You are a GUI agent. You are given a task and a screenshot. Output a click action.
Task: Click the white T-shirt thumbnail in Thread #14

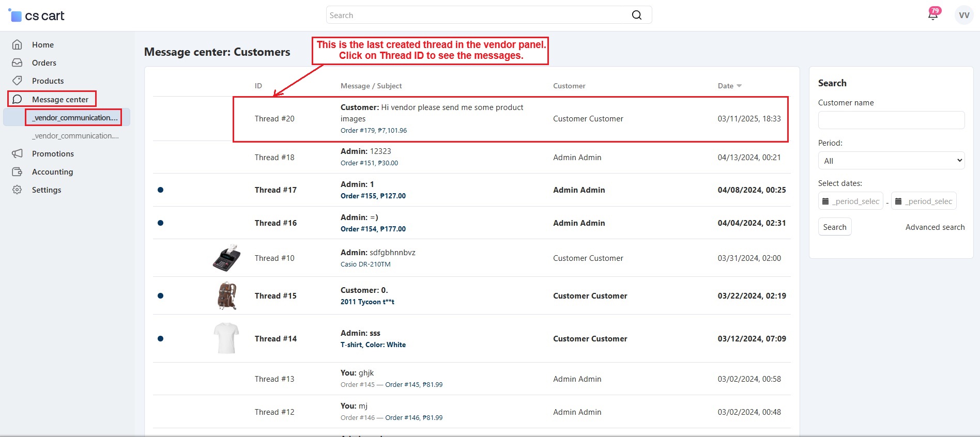[x=226, y=338]
